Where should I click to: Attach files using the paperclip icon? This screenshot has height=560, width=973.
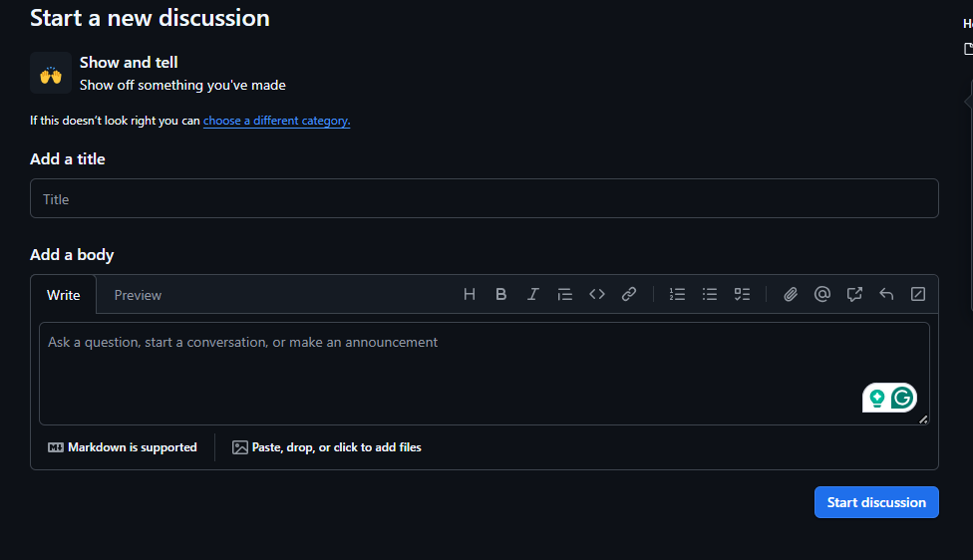(791, 294)
